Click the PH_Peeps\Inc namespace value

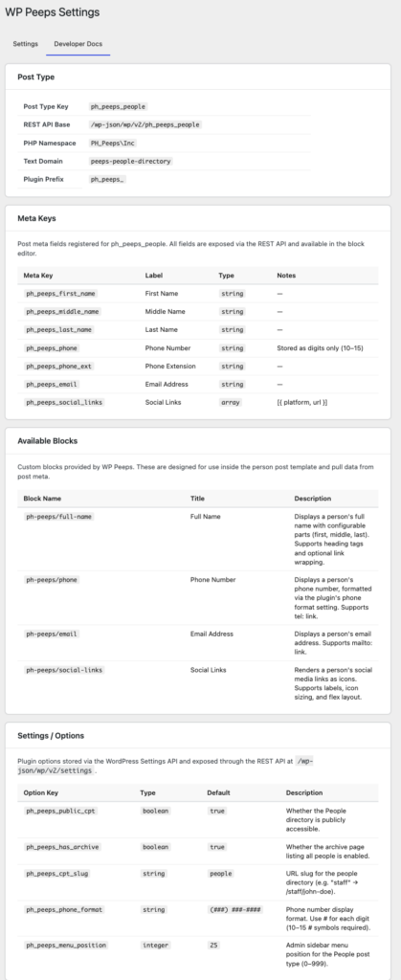click(x=113, y=144)
